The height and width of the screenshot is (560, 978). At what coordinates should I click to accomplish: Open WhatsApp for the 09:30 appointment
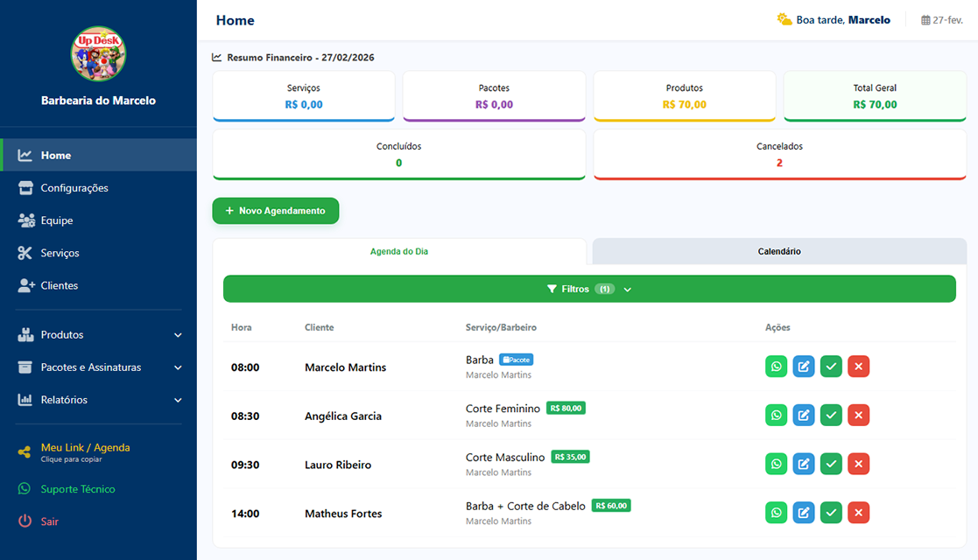click(776, 464)
